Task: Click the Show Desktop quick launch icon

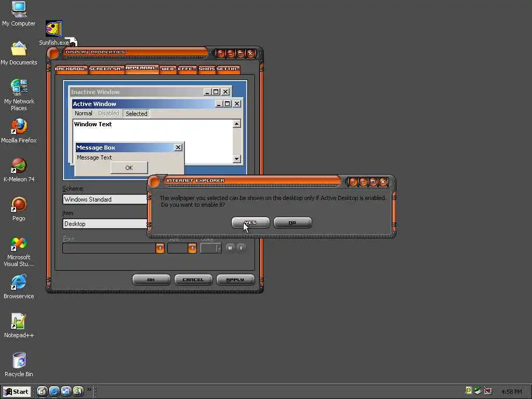Action: tap(66, 391)
